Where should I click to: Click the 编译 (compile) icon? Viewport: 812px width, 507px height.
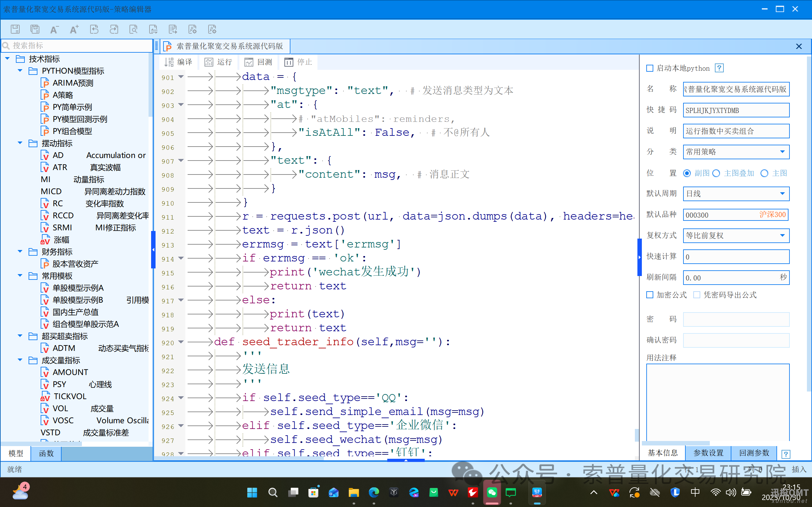(178, 62)
